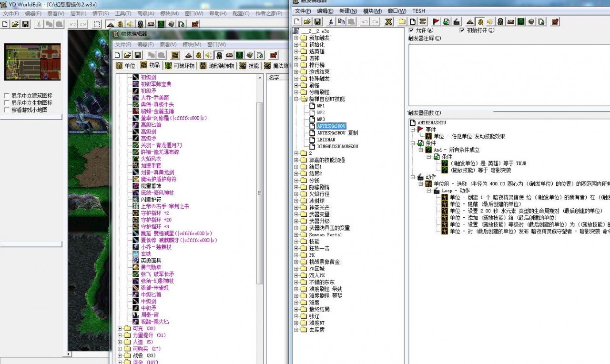The height and width of the screenshot is (364, 610).
Task: Uncheck the 初始打开 checkbox
Action: 461,30
